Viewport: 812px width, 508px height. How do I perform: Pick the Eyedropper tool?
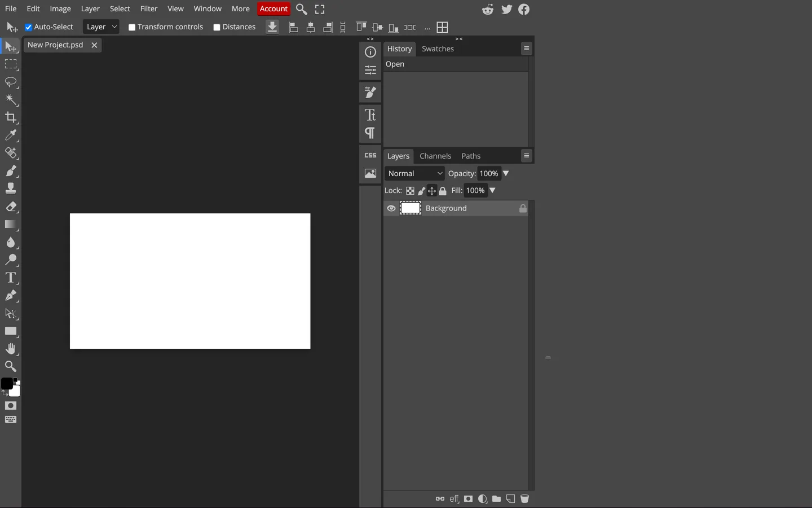11,135
